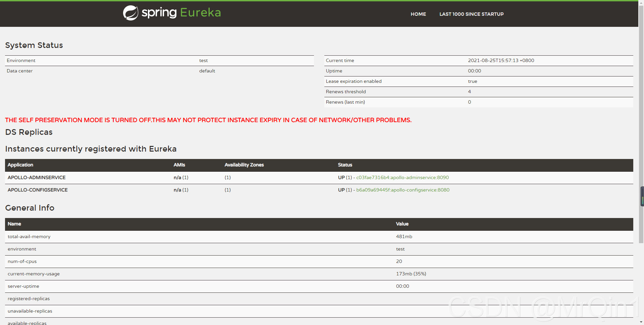Click the Lease expiration enabled label
This screenshot has width=644, height=325.
[354, 81]
